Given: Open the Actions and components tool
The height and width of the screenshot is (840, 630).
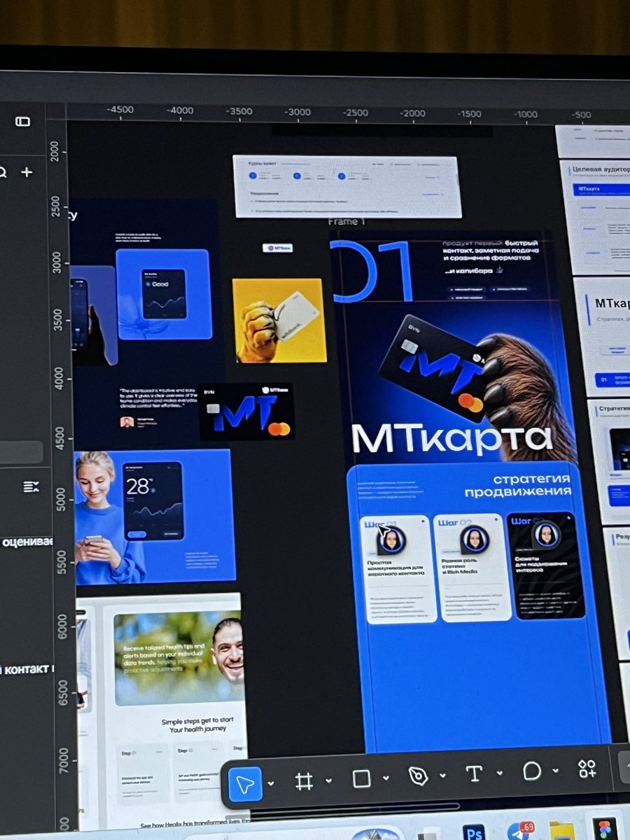Looking at the screenshot, I should pyautogui.click(x=587, y=769).
